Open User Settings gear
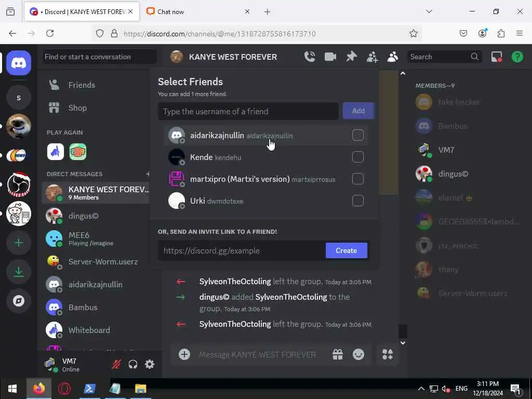 coord(150,364)
